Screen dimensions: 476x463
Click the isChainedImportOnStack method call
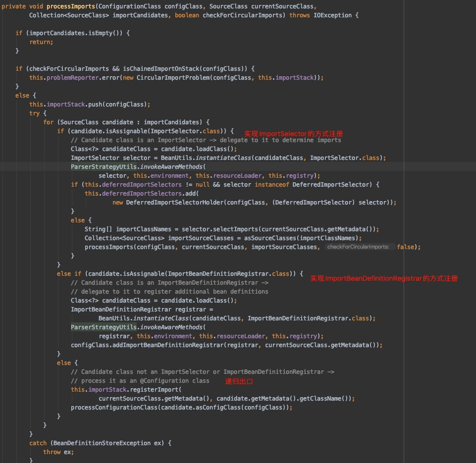click(160, 68)
